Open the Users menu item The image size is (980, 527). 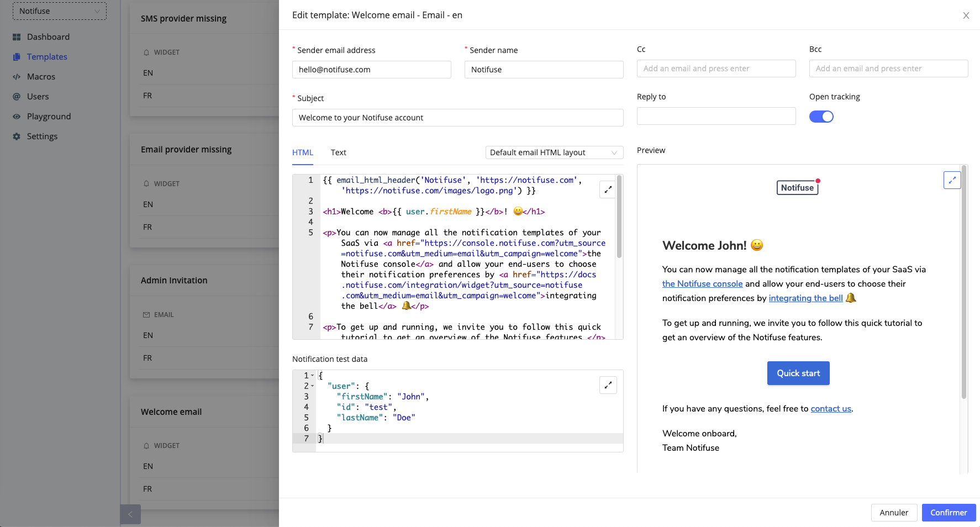pyautogui.click(x=38, y=97)
